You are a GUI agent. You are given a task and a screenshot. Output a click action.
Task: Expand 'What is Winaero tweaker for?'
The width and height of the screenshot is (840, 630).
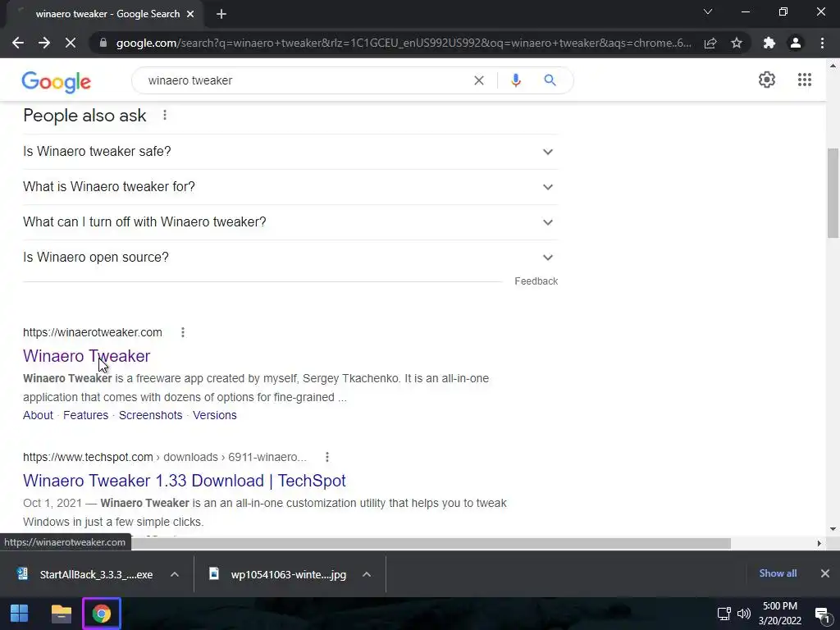click(x=290, y=187)
